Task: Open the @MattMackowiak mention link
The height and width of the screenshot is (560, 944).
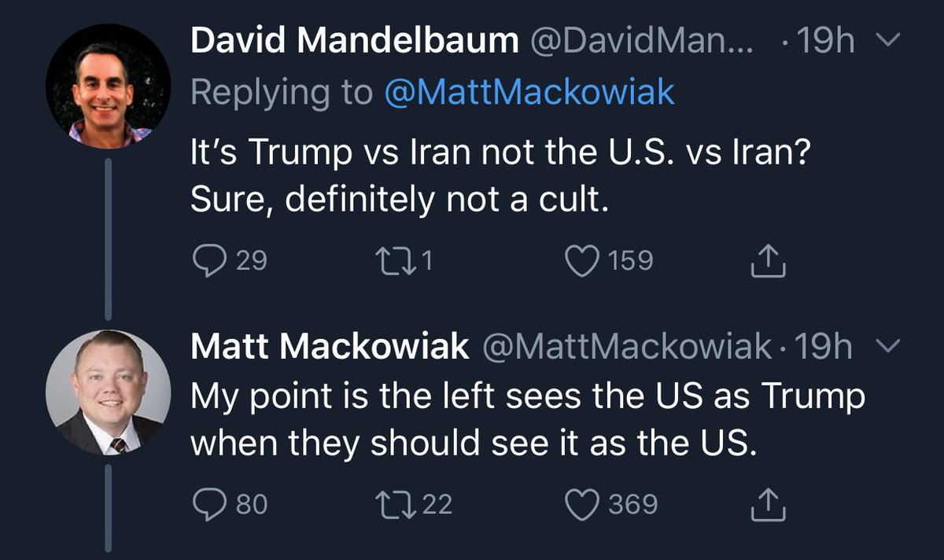Action: 529,93
